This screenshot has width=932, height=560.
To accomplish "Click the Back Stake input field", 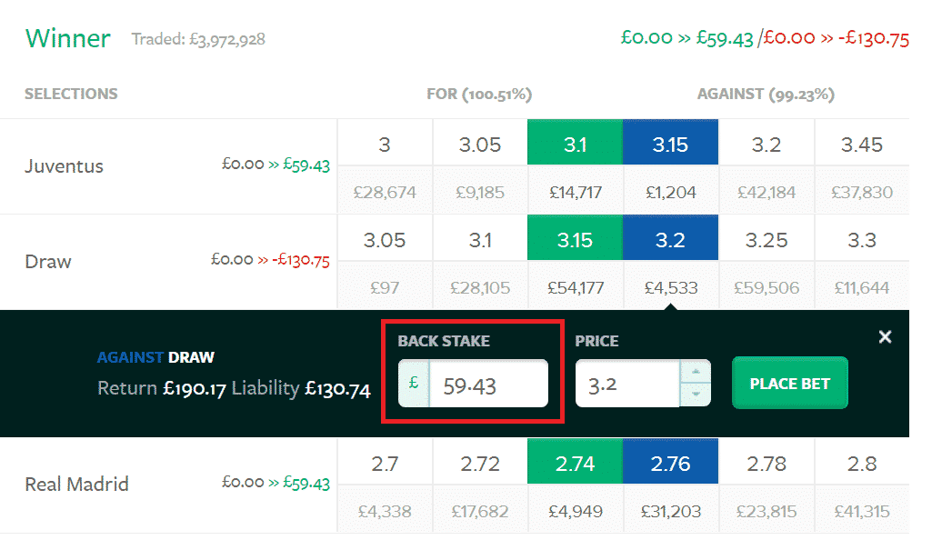I will point(488,385).
